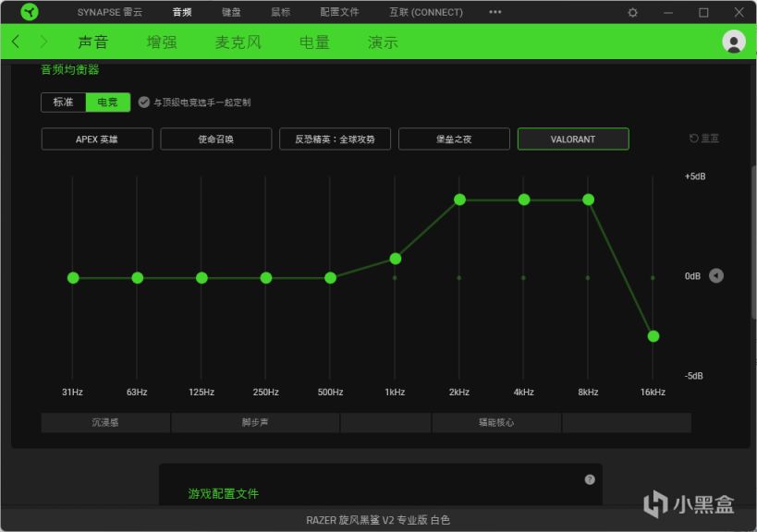Click the 4kHz slider handle
Image resolution: width=757 pixels, height=532 pixels.
click(x=524, y=199)
